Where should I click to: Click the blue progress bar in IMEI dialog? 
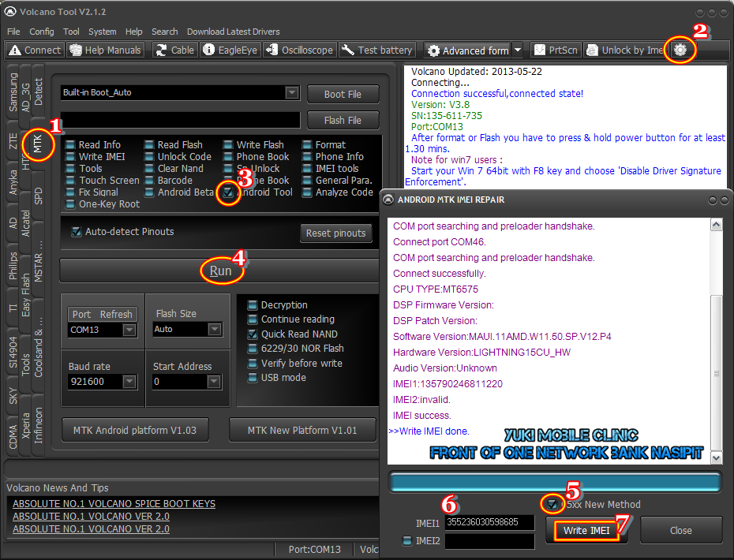(x=554, y=483)
